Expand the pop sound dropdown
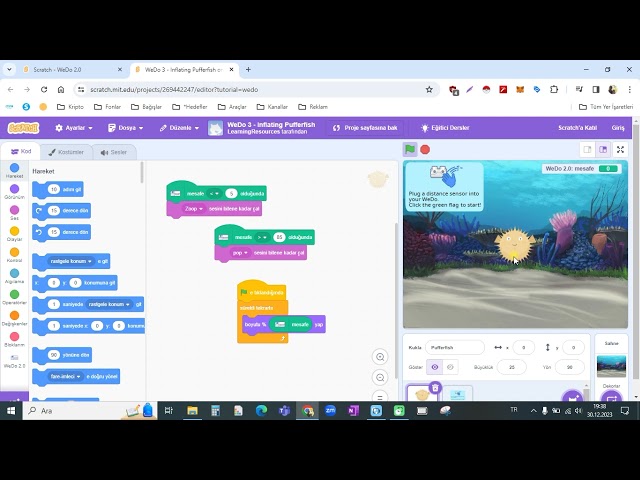Viewport: 640px width, 480px height. (240, 253)
